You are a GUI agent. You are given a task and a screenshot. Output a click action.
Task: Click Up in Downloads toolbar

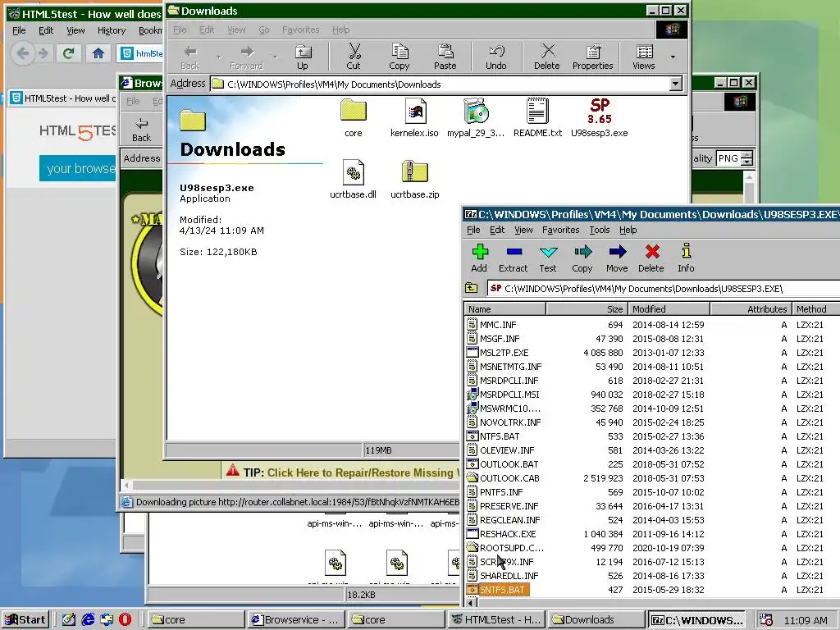303,57
